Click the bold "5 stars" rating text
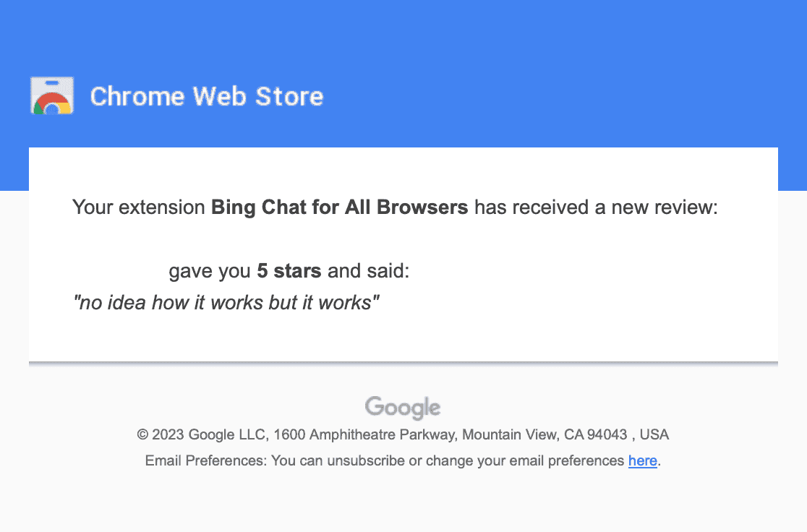807x532 pixels. (289, 272)
